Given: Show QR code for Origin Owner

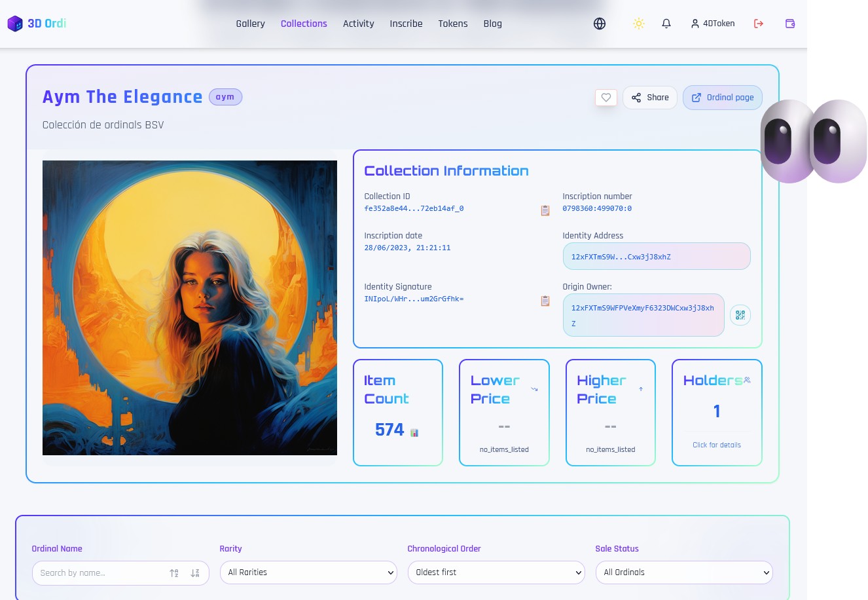Looking at the screenshot, I should (x=740, y=315).
